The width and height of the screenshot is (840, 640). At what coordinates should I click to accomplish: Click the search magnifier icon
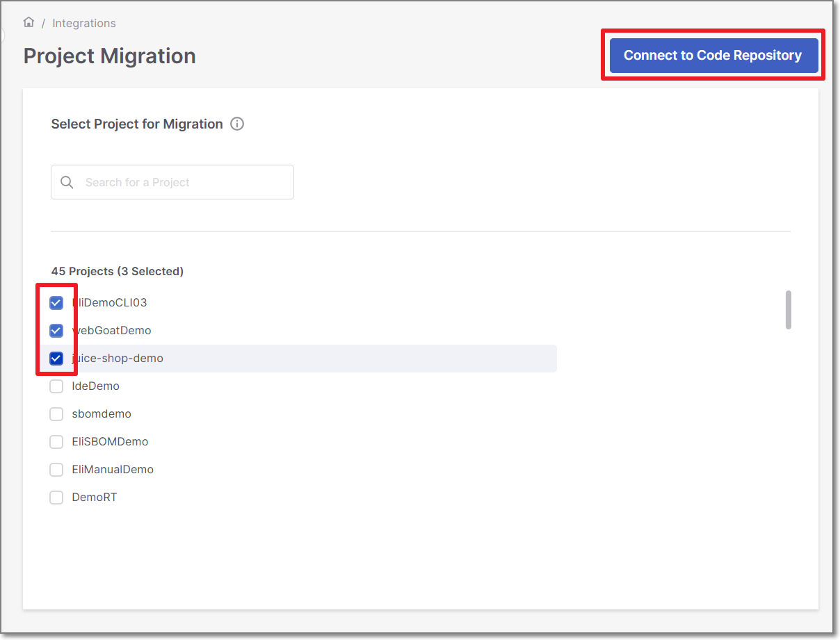pyautogui.click(x=67, y=181)
